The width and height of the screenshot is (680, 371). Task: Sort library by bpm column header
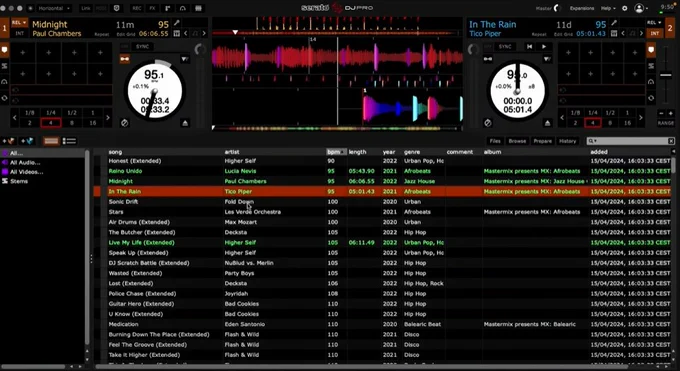click(x=337, y=152)
